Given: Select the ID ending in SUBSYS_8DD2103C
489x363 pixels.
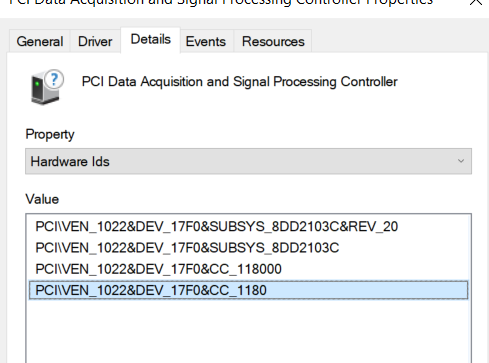Looking at the screenshot, I should tap(187, 248).
